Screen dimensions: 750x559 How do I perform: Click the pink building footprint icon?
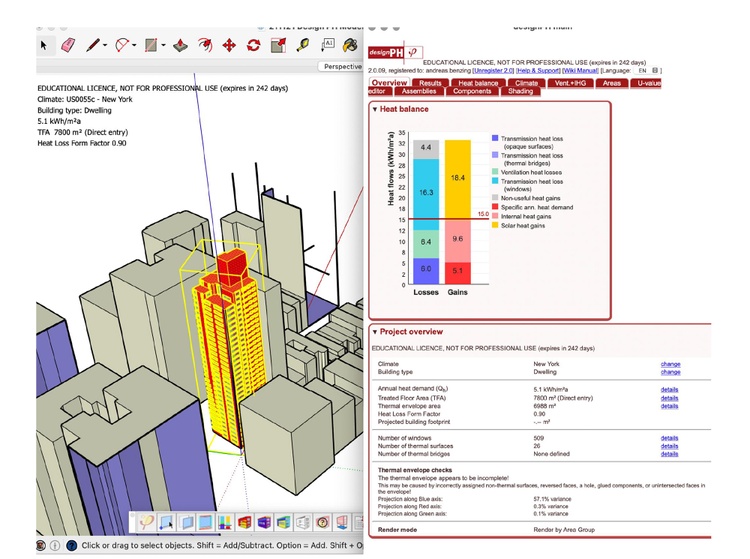tap(342, 522)
